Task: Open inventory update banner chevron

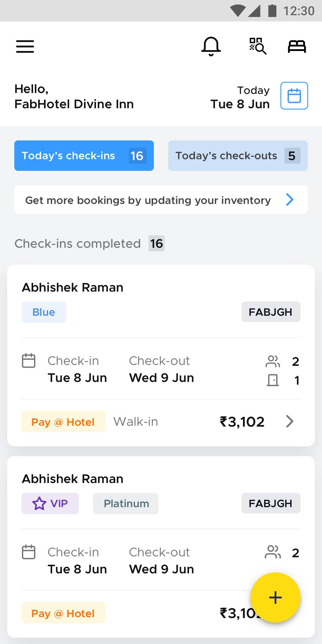Action: (x=290, y=199)
